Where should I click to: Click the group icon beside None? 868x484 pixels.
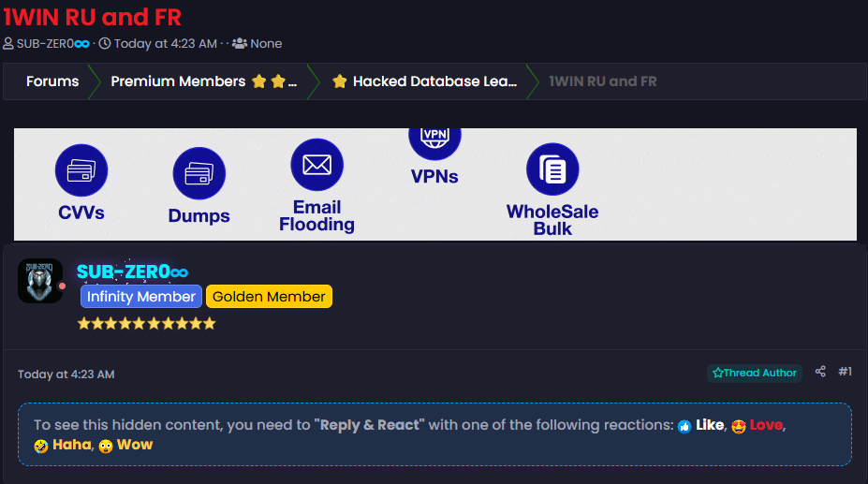[239, 43]
